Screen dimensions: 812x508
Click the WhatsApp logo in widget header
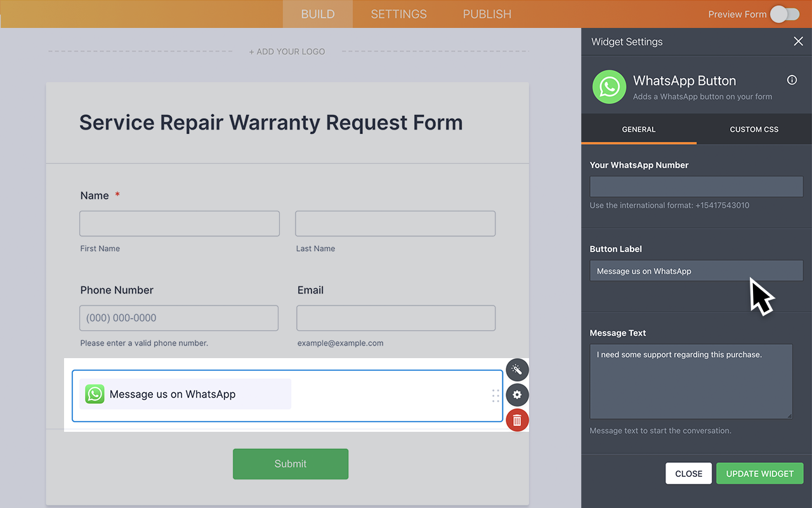pyautogui.click(x=609, y=87)
